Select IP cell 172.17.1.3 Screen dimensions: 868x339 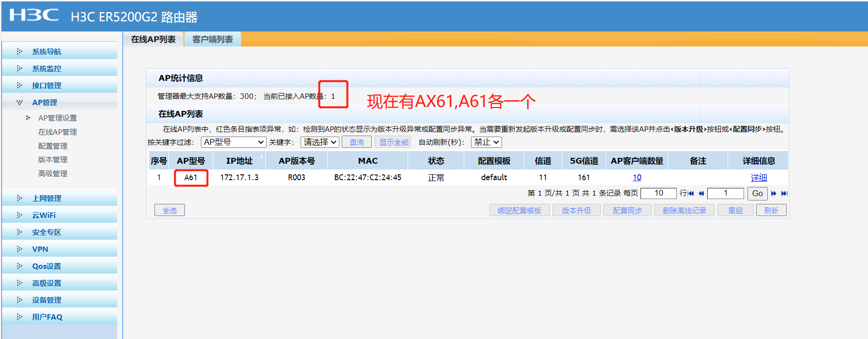(239, 177)
